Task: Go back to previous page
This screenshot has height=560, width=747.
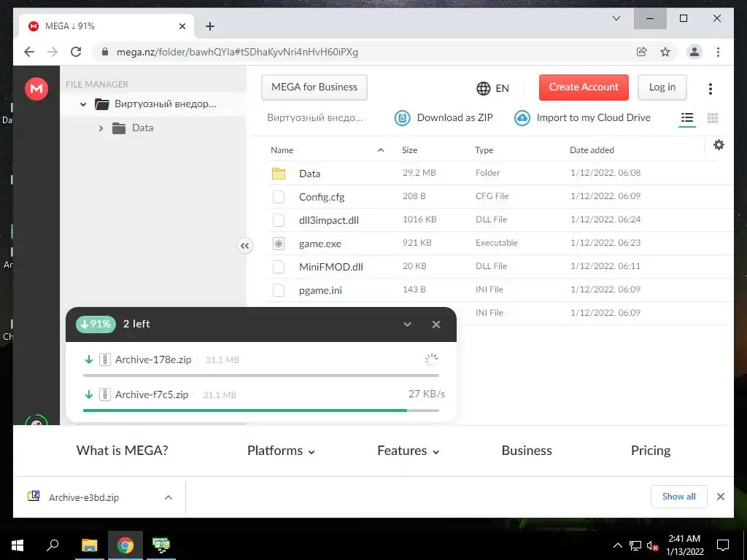Action: click(x=29, y=52)
